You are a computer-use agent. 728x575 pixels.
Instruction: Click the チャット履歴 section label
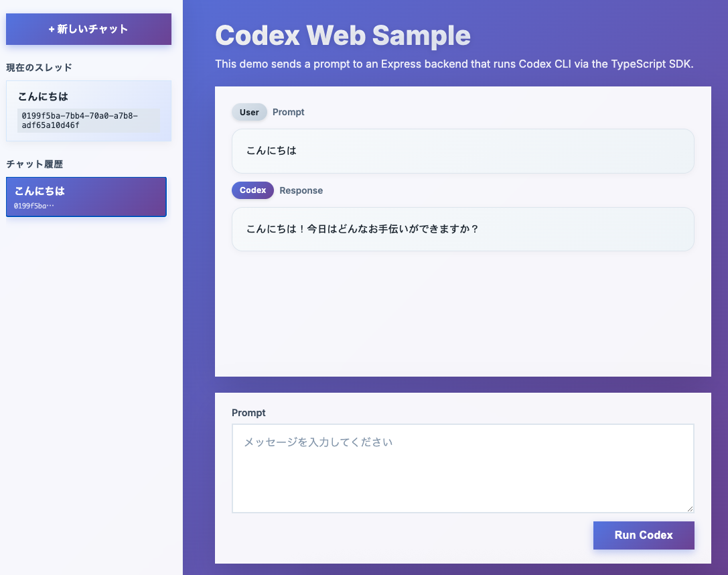coord(34,164)
